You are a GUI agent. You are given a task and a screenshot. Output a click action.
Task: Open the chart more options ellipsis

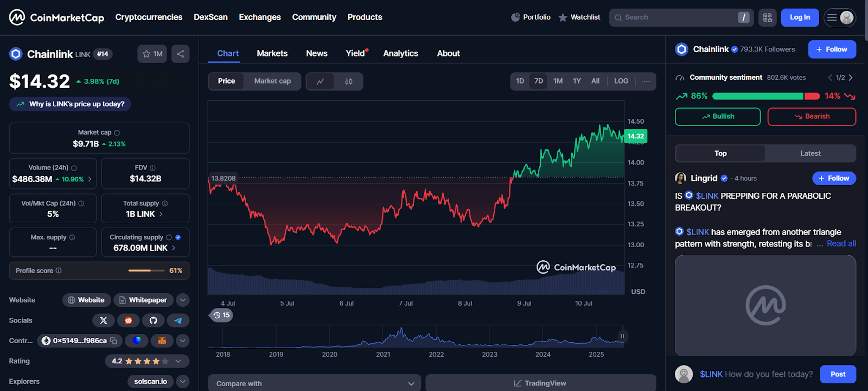(647, 81)
